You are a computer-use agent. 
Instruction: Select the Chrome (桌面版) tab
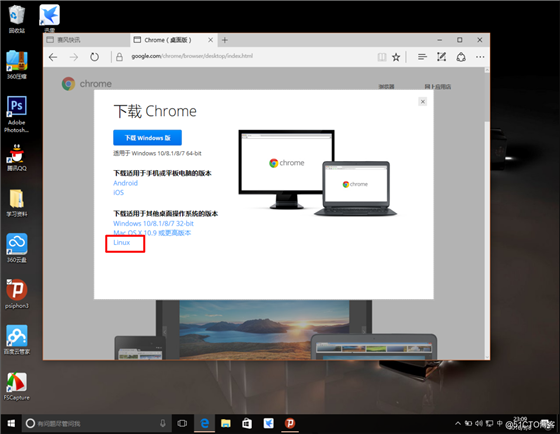[174, 40]
